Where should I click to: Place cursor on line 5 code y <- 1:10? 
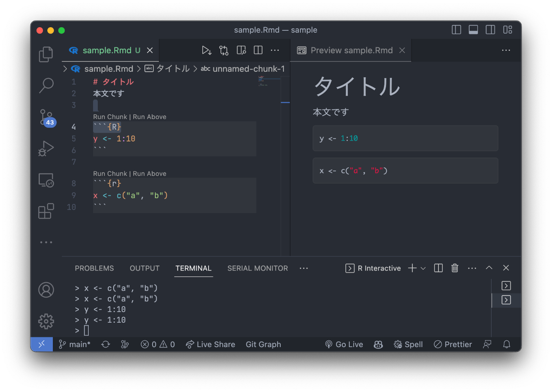[114, 139]
